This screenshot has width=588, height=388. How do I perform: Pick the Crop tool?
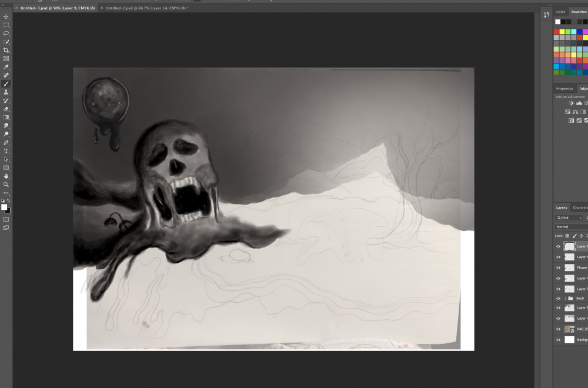6,51
